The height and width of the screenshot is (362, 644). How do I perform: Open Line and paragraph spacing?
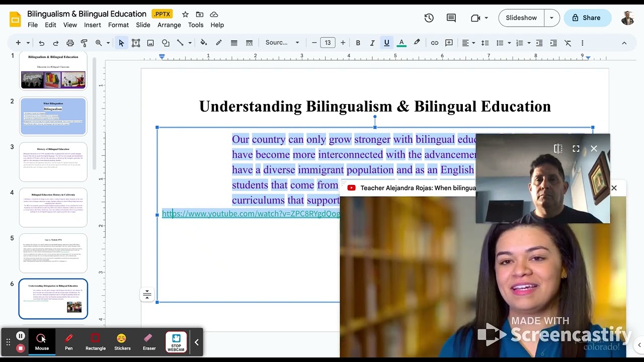click(x=485, y=43)
